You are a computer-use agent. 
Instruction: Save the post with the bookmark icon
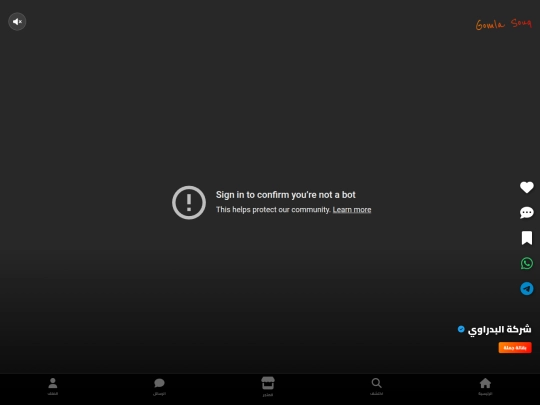pos(527,238)
